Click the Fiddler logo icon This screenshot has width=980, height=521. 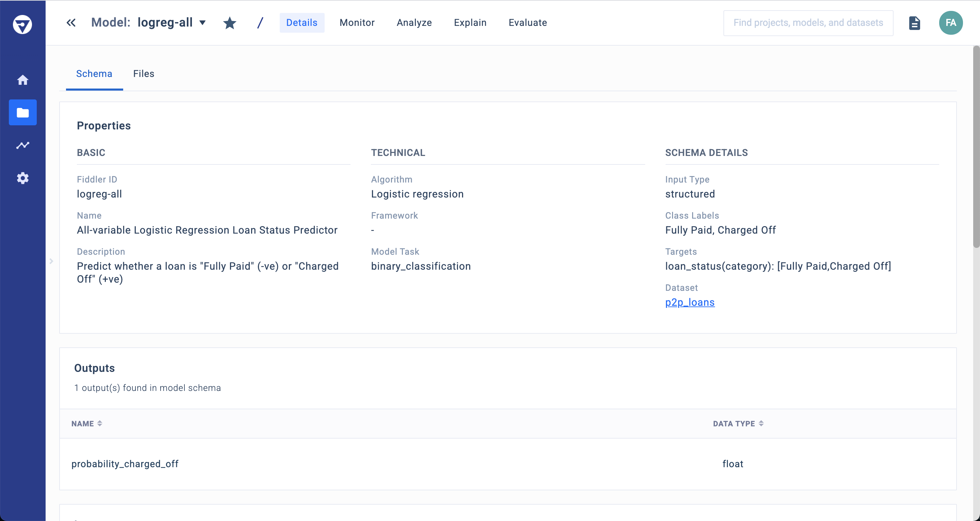22,25
